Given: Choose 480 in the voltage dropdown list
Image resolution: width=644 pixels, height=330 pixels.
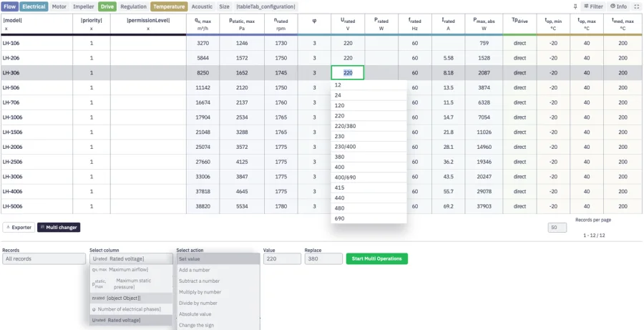Looking at the screenshot, I should 369,208.
